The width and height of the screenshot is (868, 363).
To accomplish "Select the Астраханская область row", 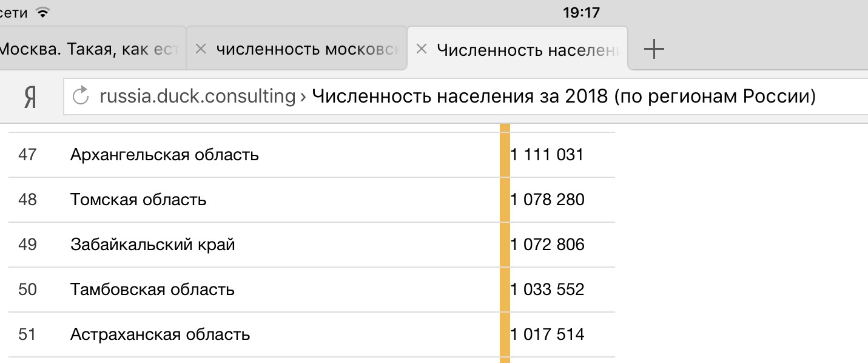I will tap(312, 334).
